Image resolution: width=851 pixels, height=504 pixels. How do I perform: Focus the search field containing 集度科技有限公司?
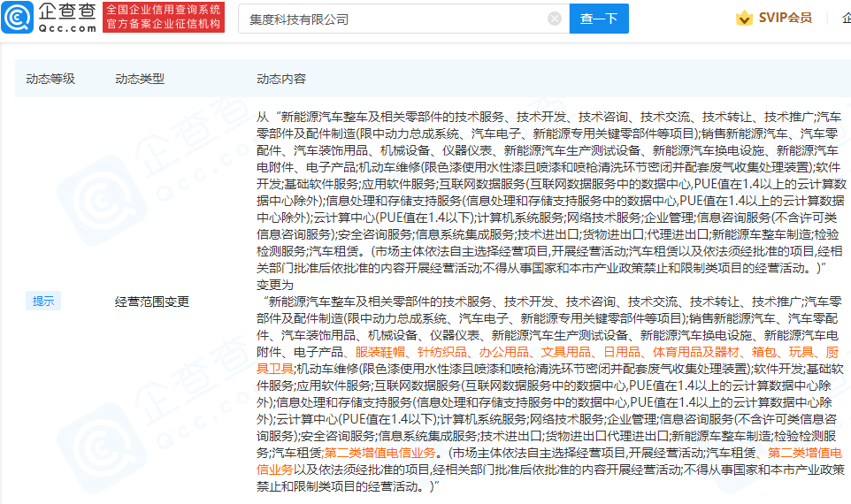(x=403, y=19)
